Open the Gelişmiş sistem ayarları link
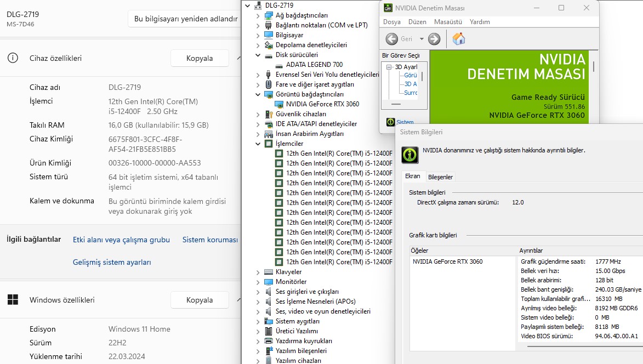This screenshot has width=643, height=364. point(112,263)
